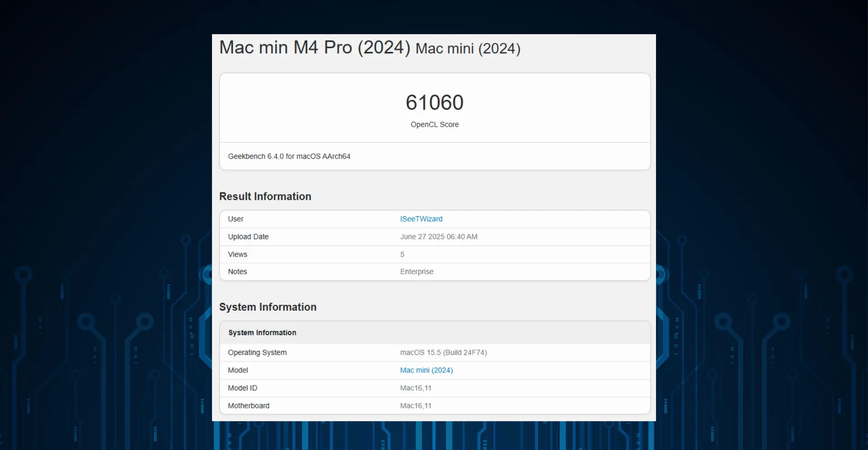Click the Result Information heading
Screen dimensions: 868x450
pyautogui.click(x=265, y=197)
